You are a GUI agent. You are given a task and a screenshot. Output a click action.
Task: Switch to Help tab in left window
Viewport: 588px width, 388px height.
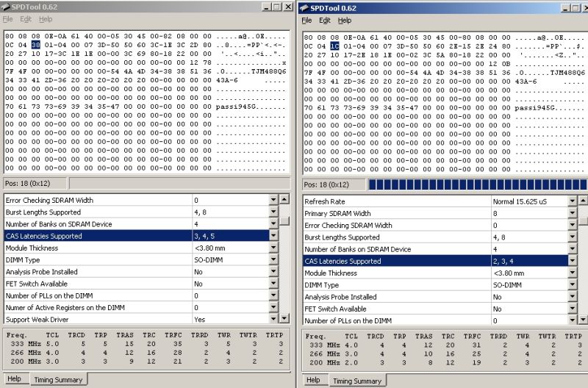[14, 378]
